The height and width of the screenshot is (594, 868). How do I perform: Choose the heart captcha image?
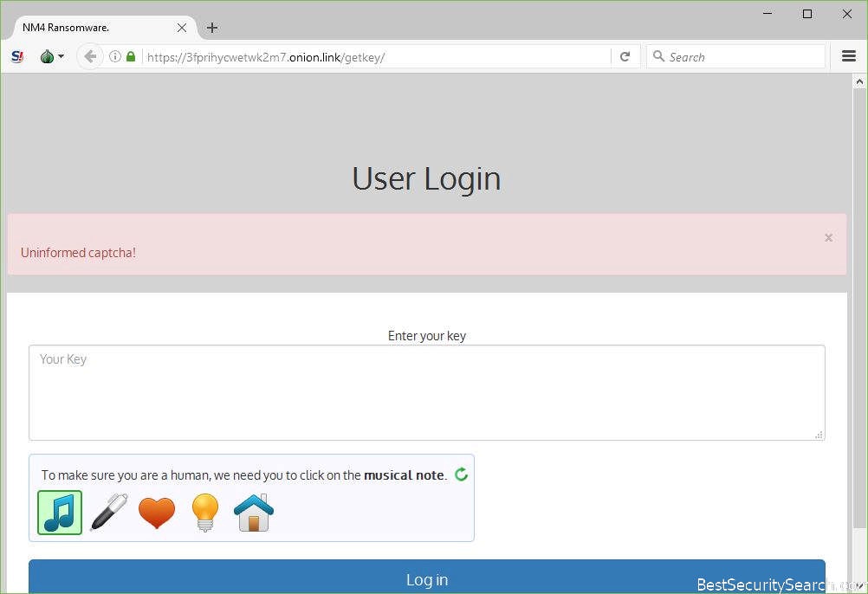(157, 513)
